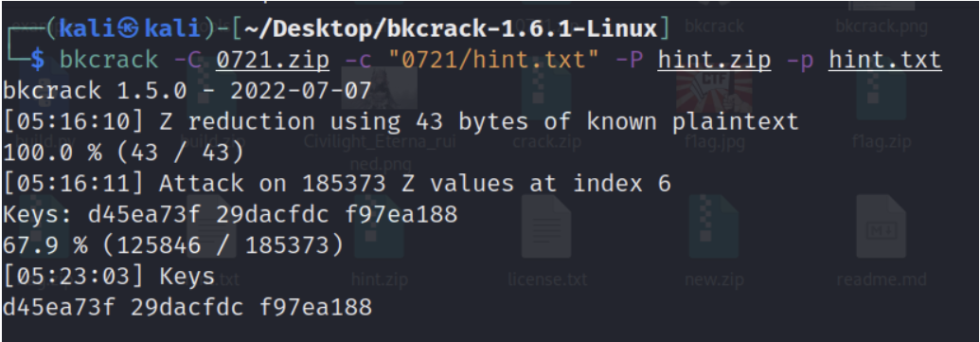Click the underlined hint.zip argument
This screenshot has width=980, height=342.
(714, 60)
